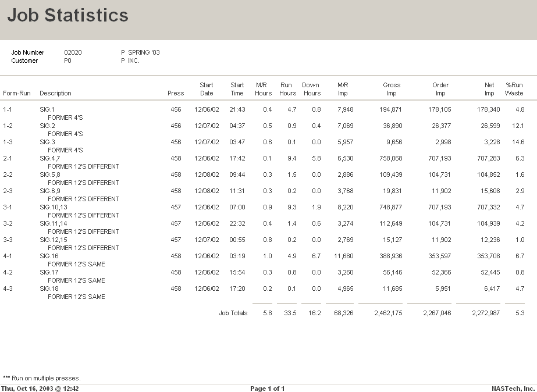Viewport: 537px width, 392px height.
Task: Click the Down Hours column header
Action: tap(311, 89)
